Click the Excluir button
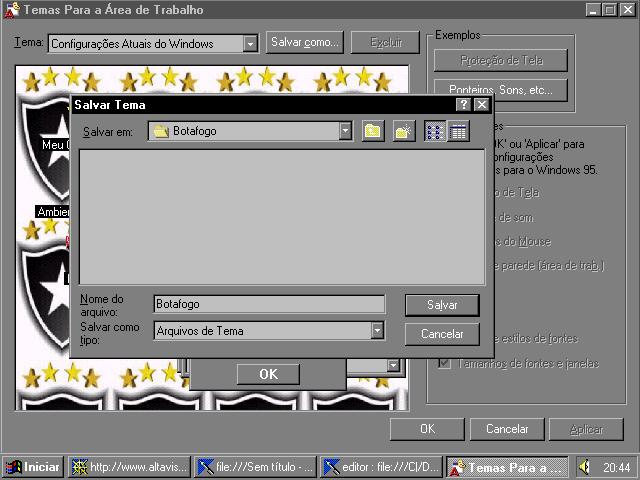 385,42
